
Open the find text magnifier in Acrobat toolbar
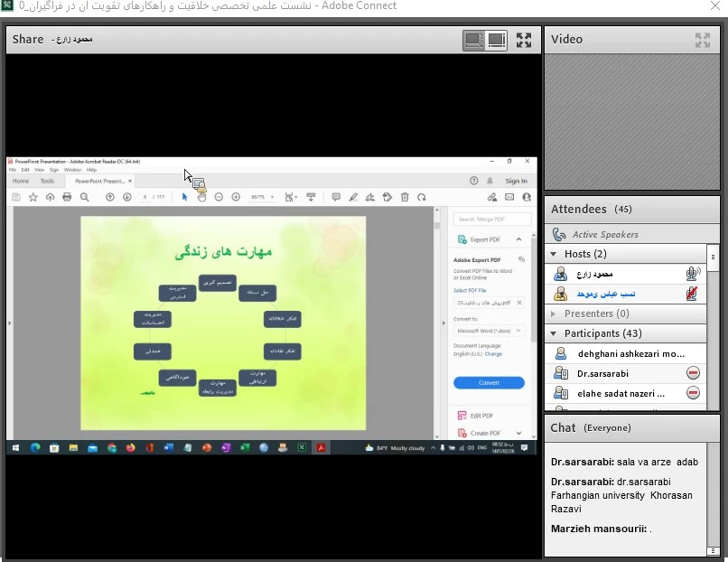click(85, 197)
